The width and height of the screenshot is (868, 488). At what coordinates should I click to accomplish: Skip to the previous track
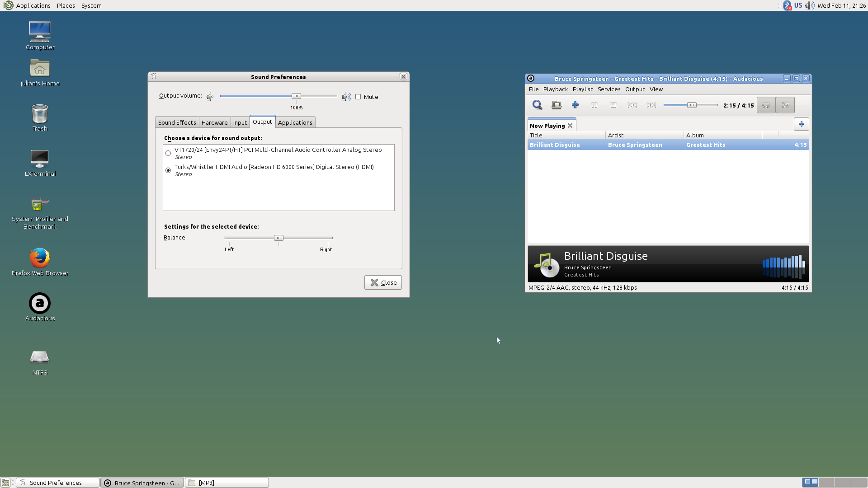coord(632,105)
